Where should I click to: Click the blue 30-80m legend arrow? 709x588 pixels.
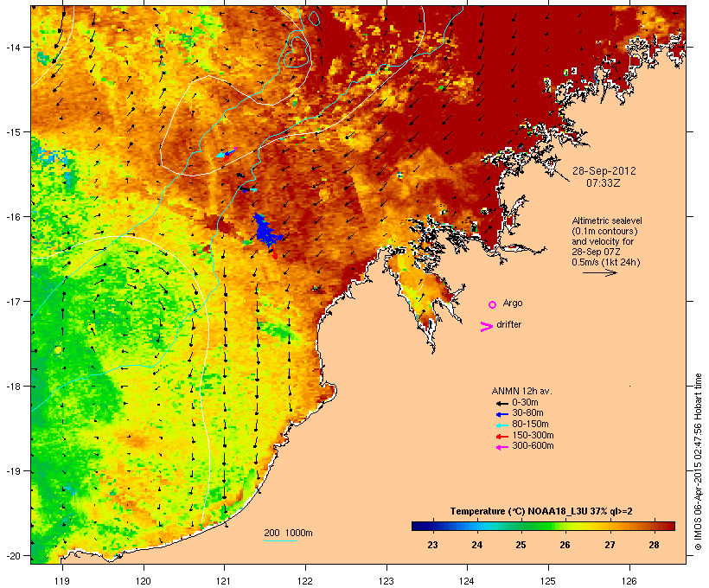click(501, 414)
